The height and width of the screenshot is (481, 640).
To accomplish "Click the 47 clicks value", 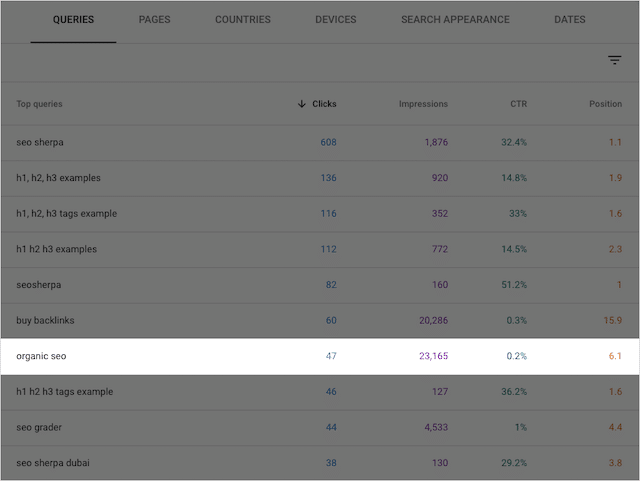I will (x=331, y=356).
